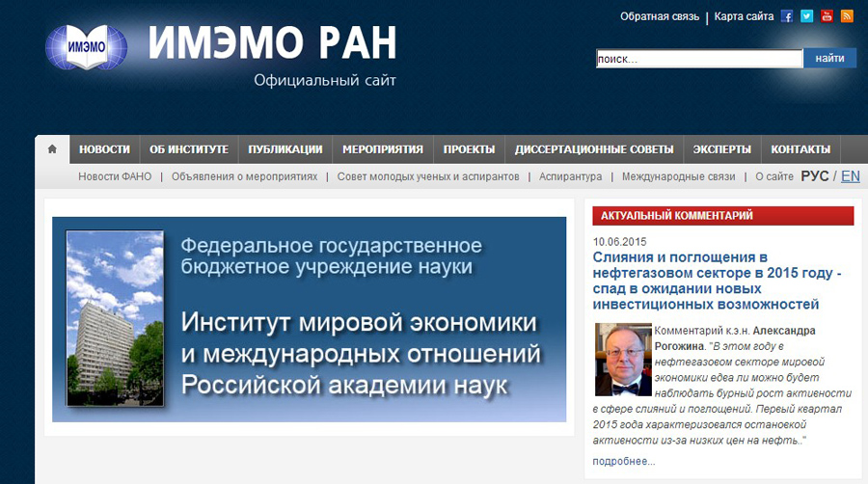
Task: Open the YouTube channel icon
Action: (827, 16)
